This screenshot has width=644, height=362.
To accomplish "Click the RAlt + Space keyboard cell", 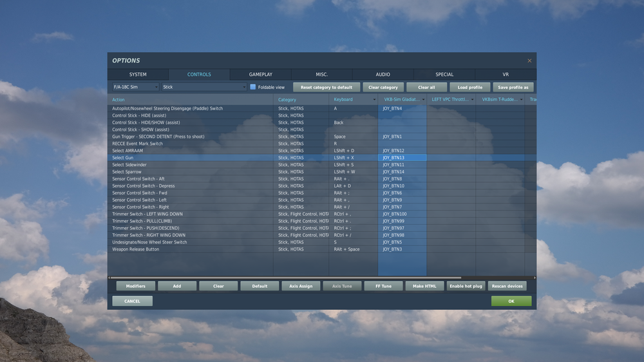I will coord(353,249).
